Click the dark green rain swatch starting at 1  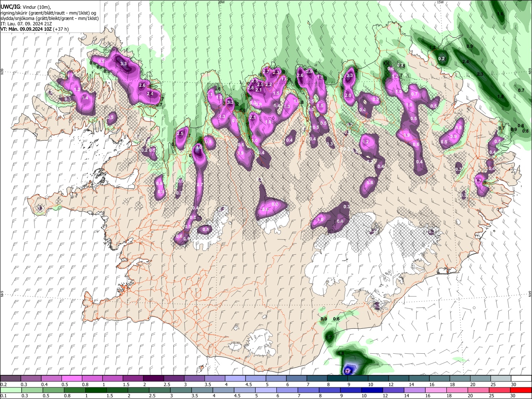coord(96,390)
